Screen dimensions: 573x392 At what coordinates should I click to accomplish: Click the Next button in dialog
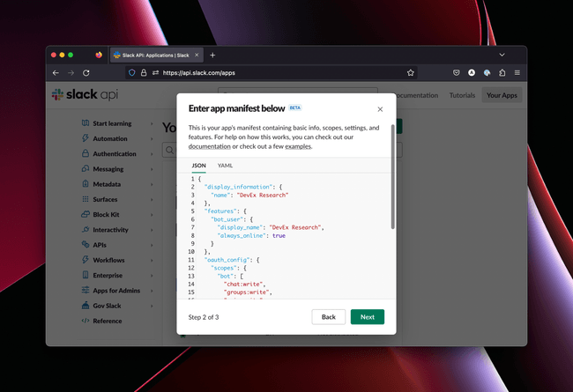pyautogui.click(x=368, y=317)
